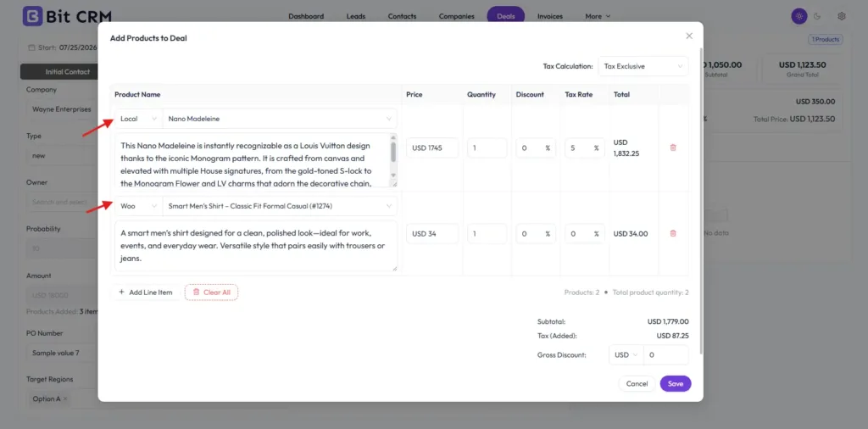Expand the Nano Madeleine product selector
868x429 pixels.
point(280,119)
